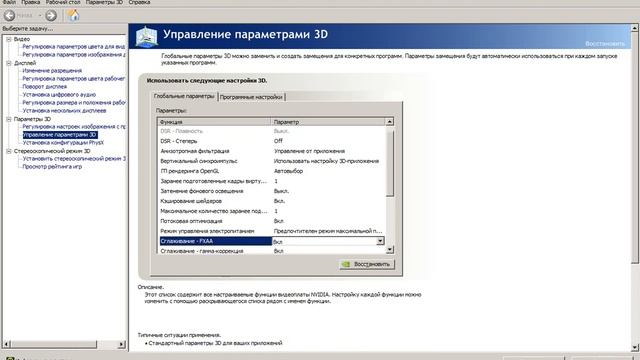This screenshot has height=360, width=640.
Task: Select Сглаживание - гамма-коррекция row
Action: 271,251
